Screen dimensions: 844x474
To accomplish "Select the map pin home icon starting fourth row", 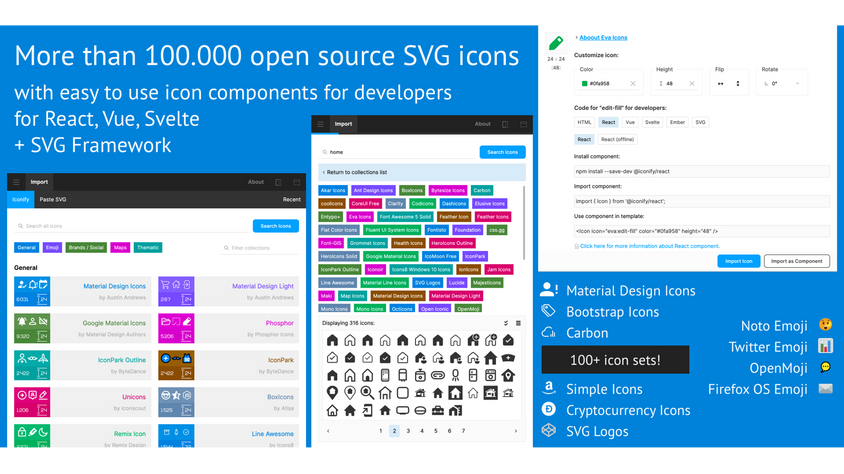I will (332, 393).
